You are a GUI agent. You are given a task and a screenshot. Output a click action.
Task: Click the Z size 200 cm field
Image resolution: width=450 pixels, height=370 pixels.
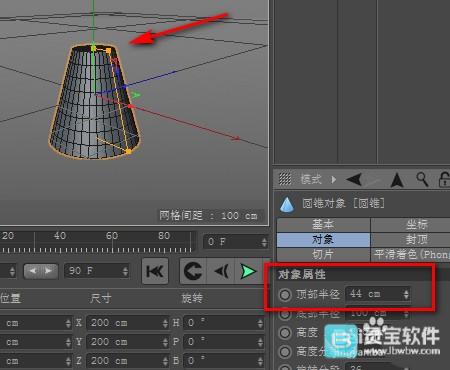pyautogui.click(x=128, y=361)
